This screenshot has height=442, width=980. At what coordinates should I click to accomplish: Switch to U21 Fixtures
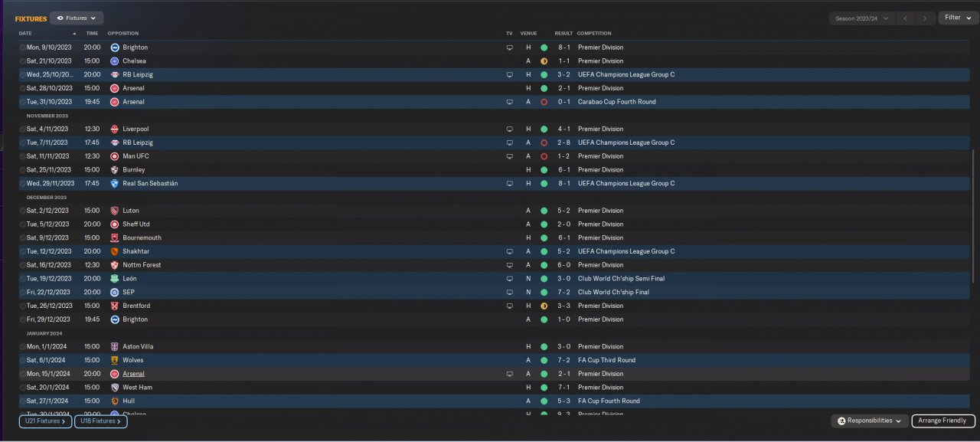45,421
